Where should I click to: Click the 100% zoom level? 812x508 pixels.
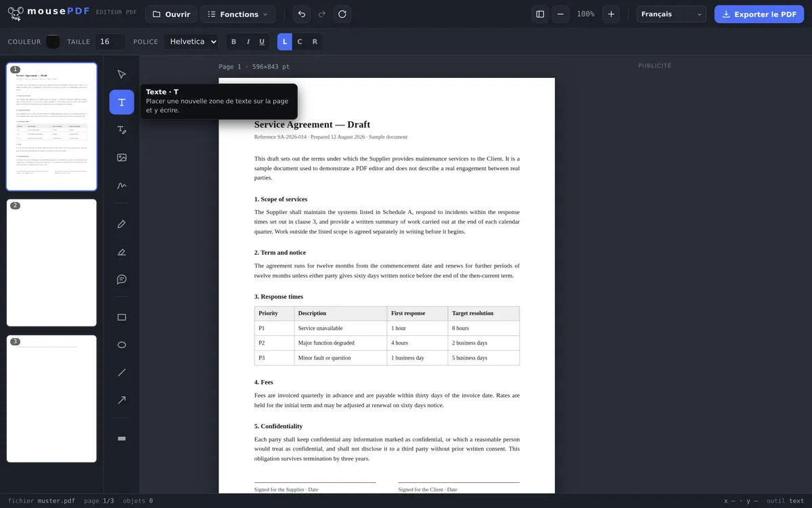(585, 14)
